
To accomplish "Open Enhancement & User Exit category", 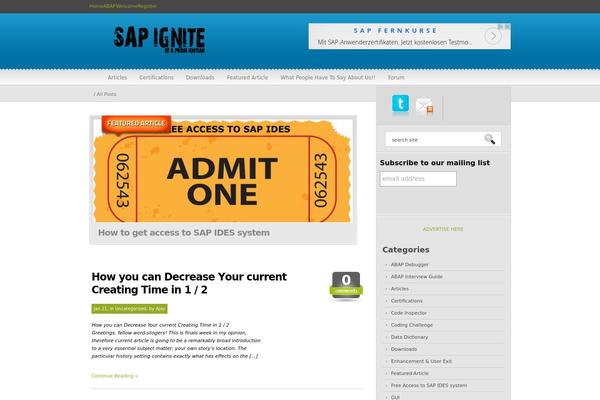I will (x=421, y=361).
